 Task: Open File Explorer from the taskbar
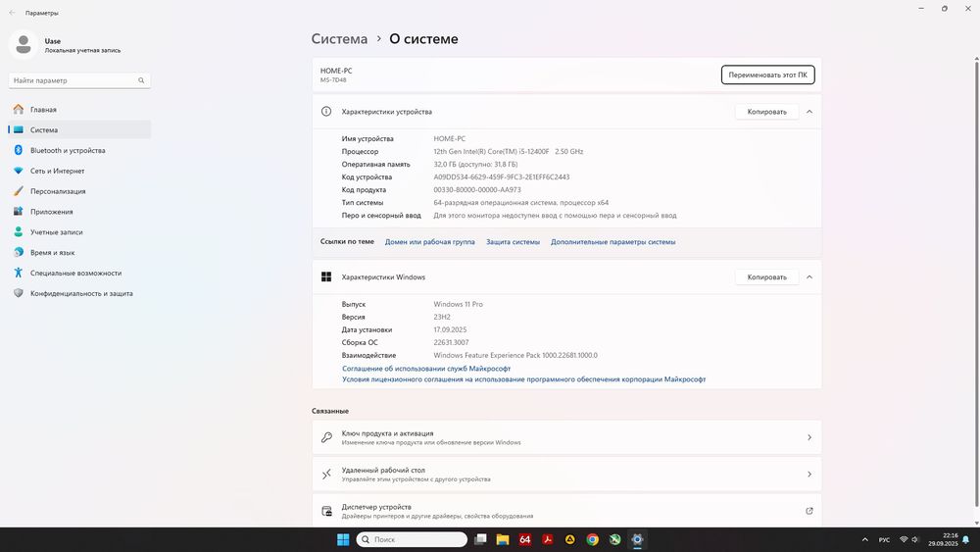(503, 539)
